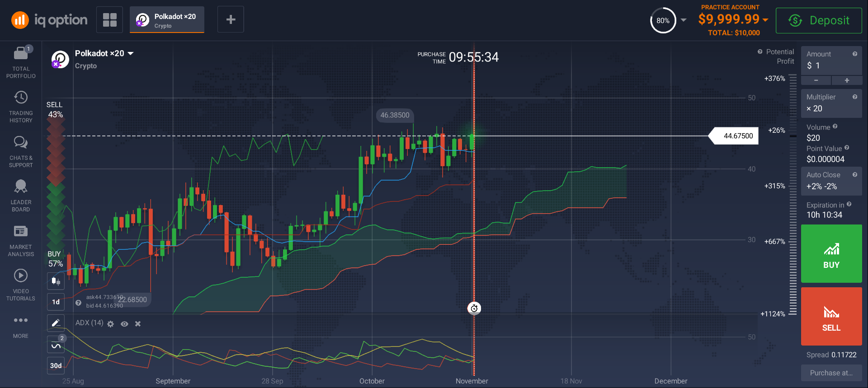This screenshot has height=388, width=868.
Task: Select the Polkadot ×20 Crypto tab
Action: coord(167,20)
